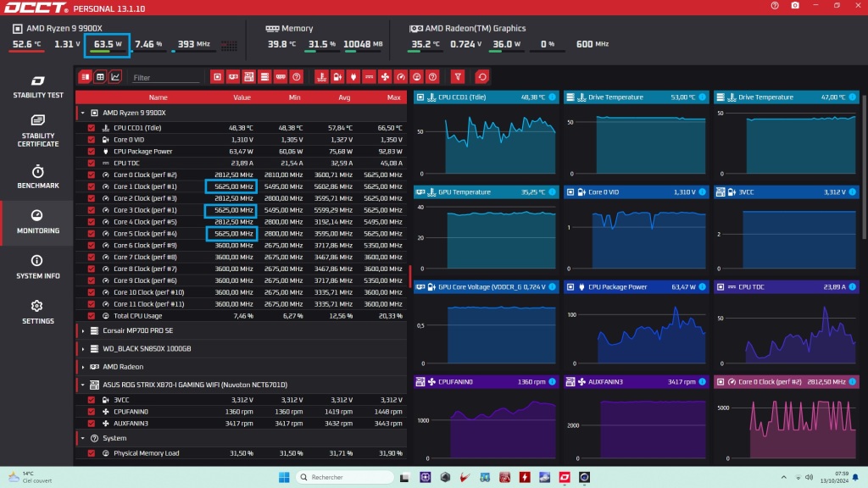Click the funnel filter icon in toolbar
This screenshot has height=488, width=868.
click(x=458, y=77)
